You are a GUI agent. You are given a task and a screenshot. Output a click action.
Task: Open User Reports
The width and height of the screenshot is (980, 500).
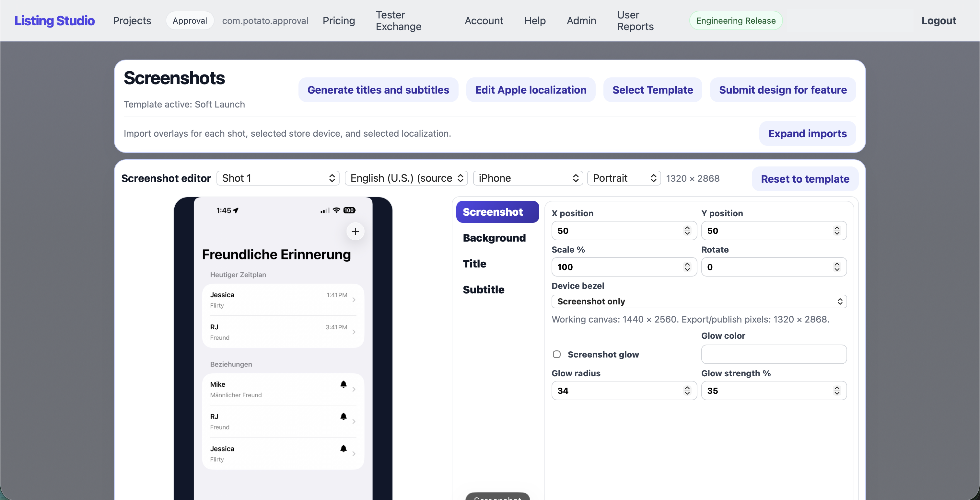coord(635,20)
